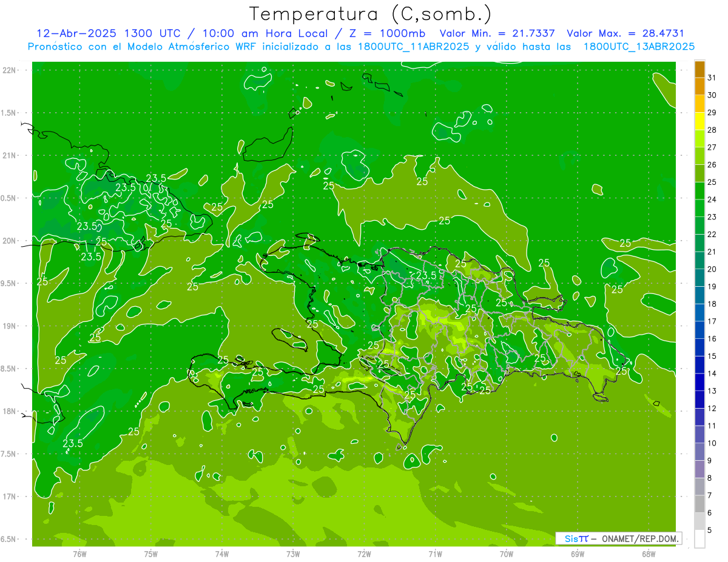This screenshot has width=728, height=562.
Task: Click the 27 label on the color scale
Action: tap(712, 147)
